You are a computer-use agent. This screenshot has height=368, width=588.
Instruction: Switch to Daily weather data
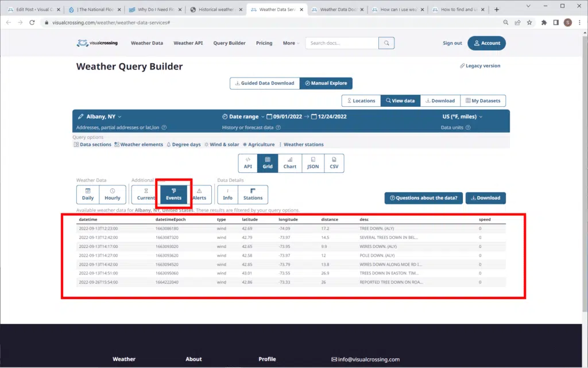click(x=88, y=195)
